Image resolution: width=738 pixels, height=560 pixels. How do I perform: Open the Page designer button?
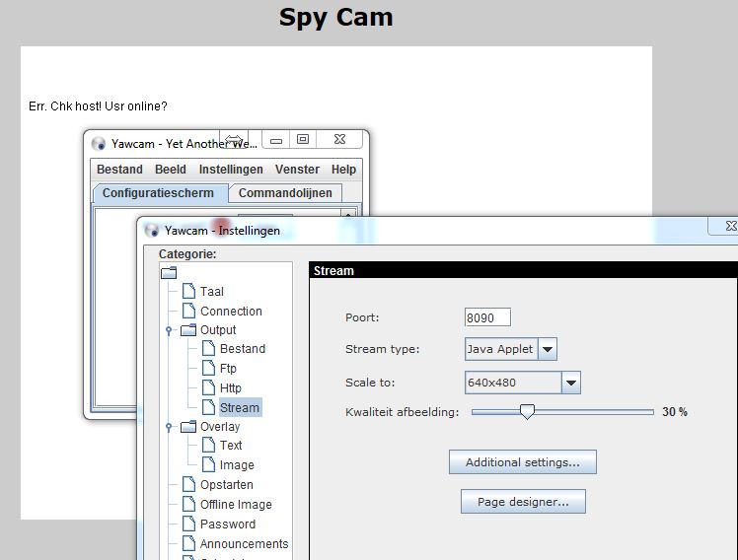(x=522, y=502)
